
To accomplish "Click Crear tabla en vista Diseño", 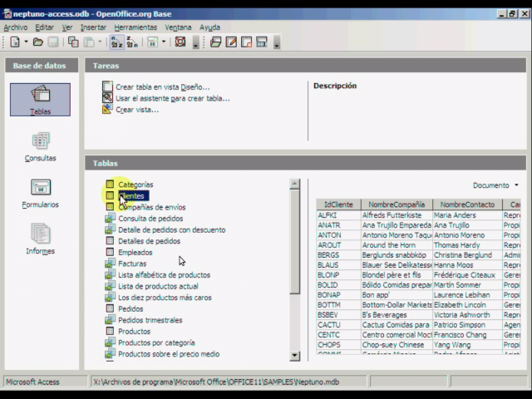I will click(163, 86).
